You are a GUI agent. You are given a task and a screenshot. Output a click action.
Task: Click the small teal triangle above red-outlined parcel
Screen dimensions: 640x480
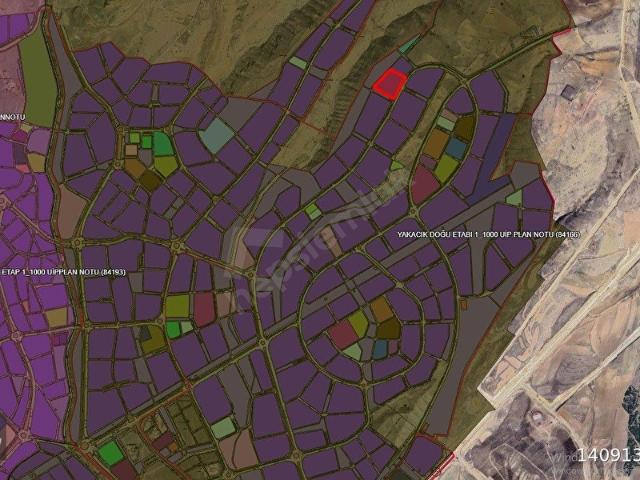click(408, 45)
